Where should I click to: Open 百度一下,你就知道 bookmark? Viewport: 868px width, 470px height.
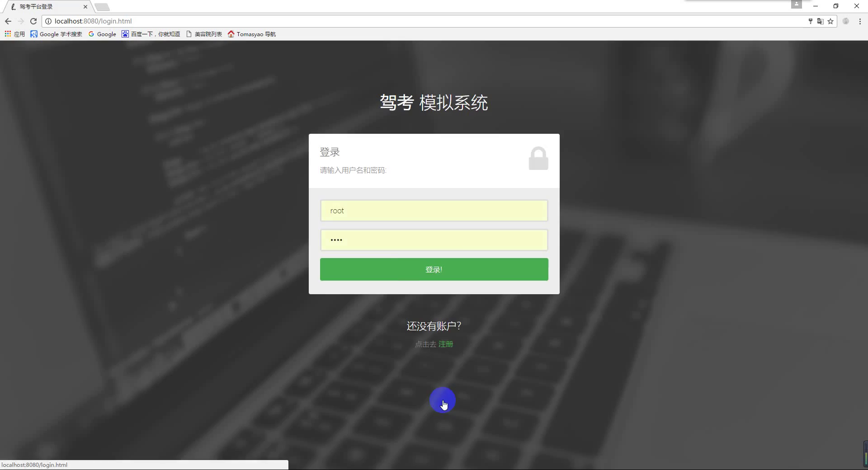(x=151, y=34)
